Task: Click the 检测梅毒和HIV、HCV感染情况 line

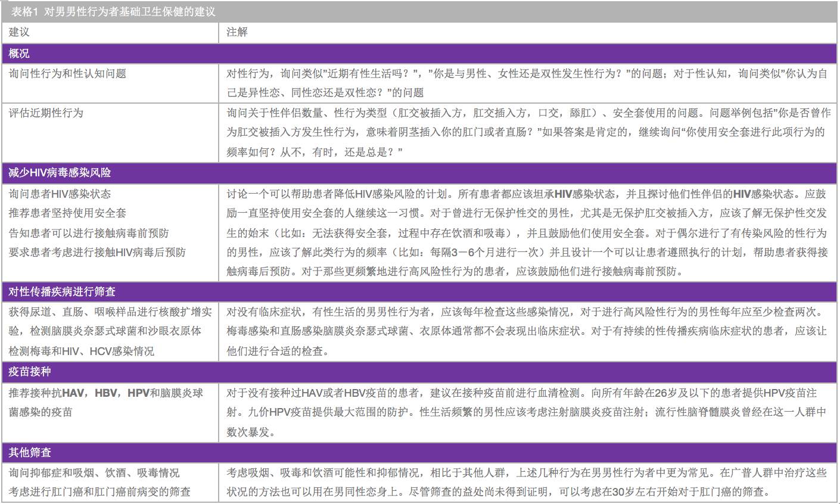Action: point(82,351)
